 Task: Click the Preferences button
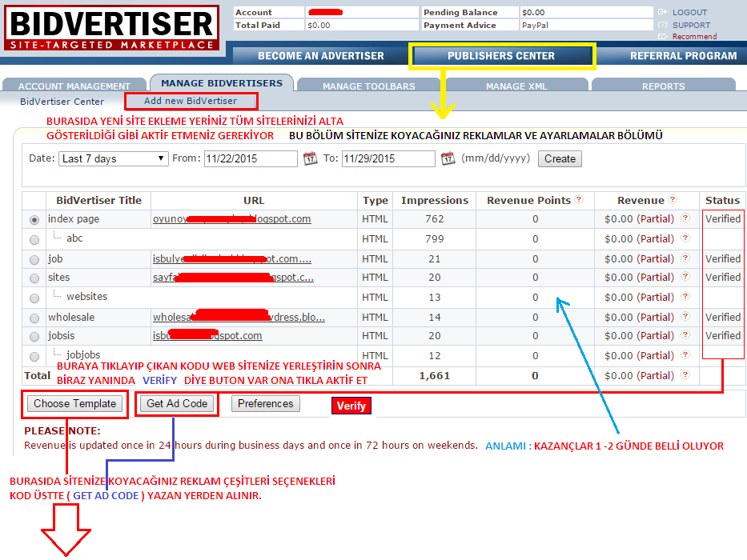[265, 404]
